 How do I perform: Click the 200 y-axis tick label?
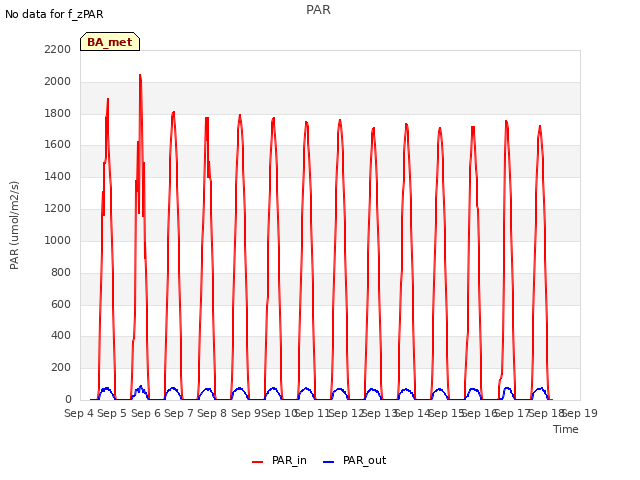pyautogui.click(x=61, y=367)
